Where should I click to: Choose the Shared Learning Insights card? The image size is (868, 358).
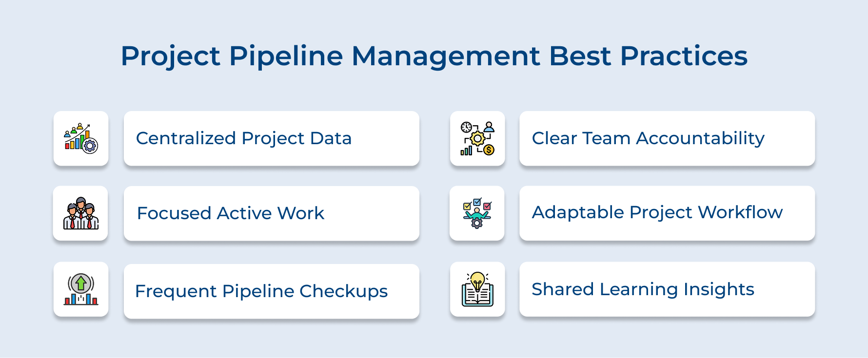pos(667,289)
